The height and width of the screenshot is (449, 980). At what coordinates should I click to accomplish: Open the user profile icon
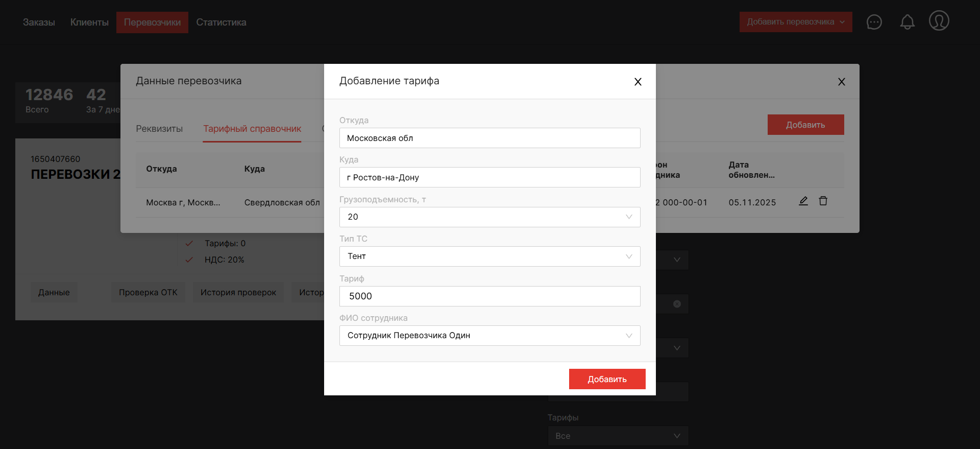tap(939, 21)
